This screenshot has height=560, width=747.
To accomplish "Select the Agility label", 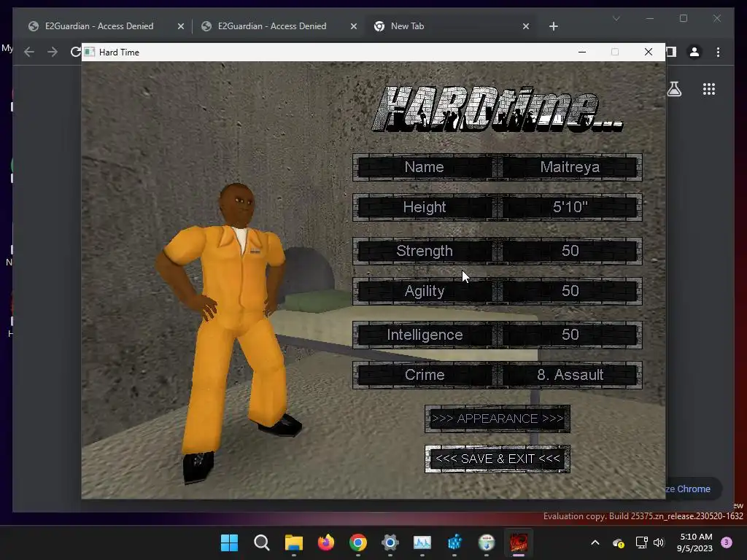I will [424, 291].
